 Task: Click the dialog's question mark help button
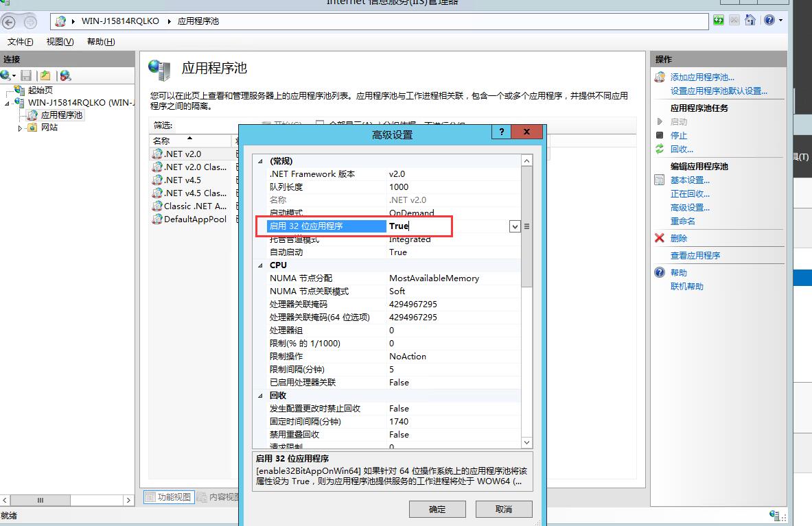(x=502, y=132)
